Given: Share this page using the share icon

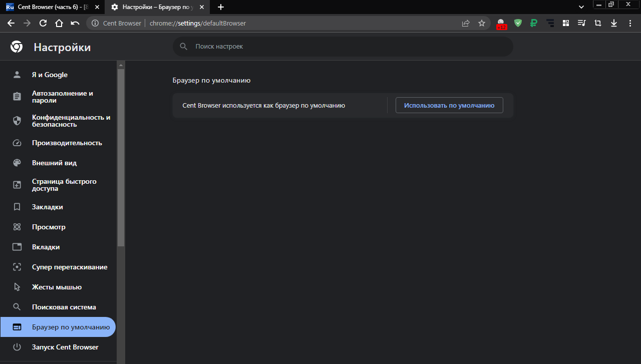Looking at the screenshot, I should [466, 23].
